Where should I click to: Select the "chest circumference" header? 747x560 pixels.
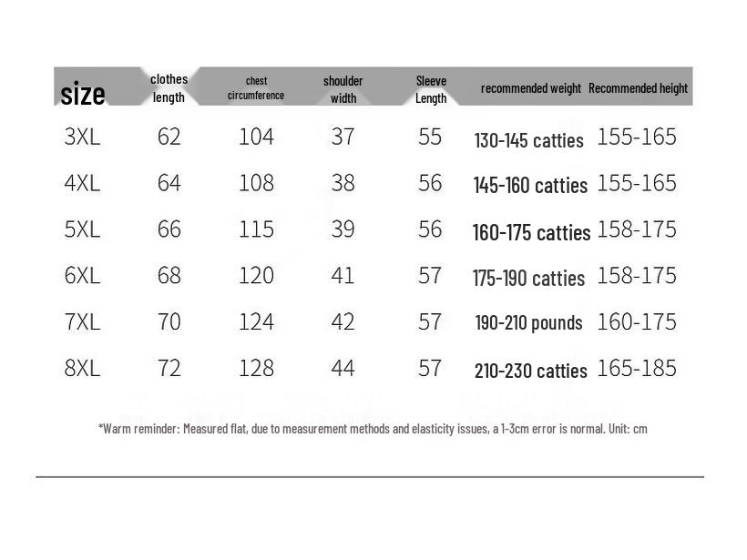(x=256, y=88)
